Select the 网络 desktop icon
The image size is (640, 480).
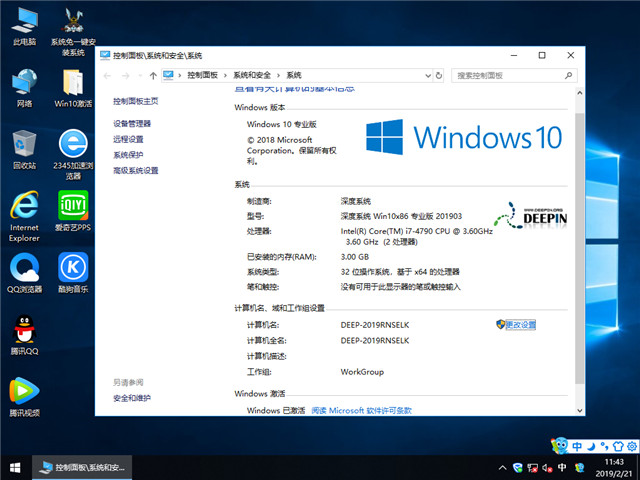[24, 88]
